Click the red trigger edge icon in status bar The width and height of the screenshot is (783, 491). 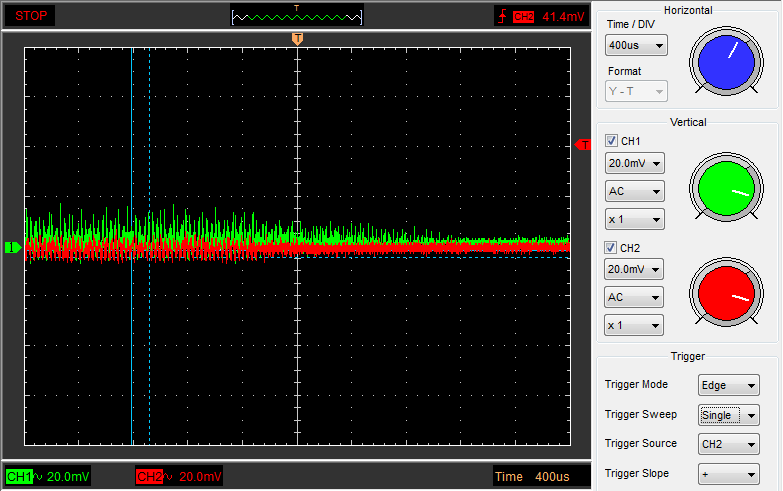[x=502, y=16]
